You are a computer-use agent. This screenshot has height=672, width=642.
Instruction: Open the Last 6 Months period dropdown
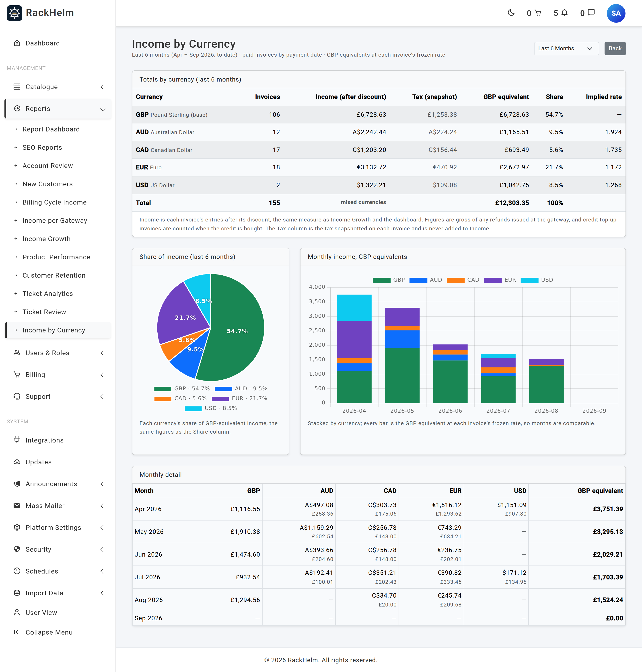point(566,49)
